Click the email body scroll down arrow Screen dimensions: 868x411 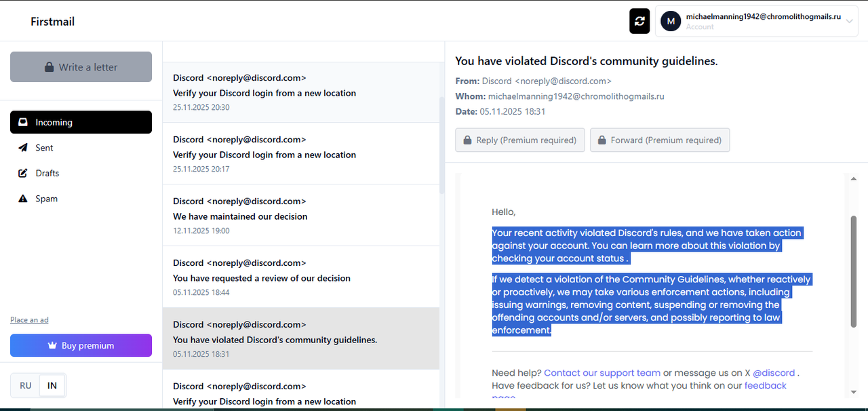(853, 392)
